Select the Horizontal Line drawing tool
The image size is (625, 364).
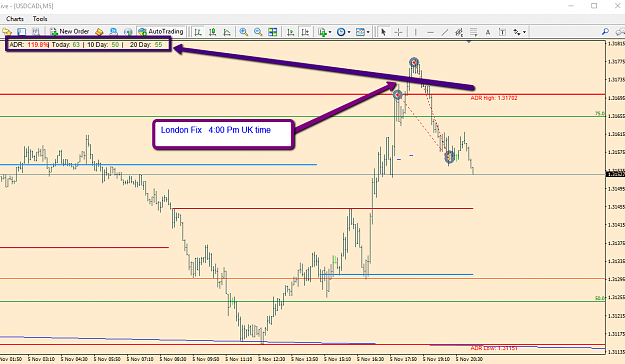(x=430, y=32)
